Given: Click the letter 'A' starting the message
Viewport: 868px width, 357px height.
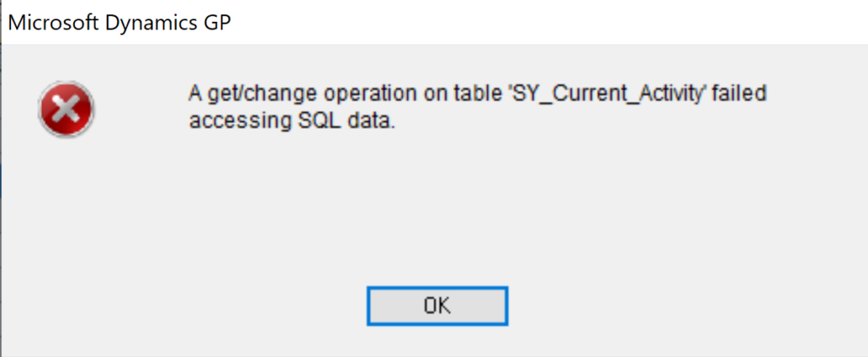Looking at the screenshot, I should tap(196, 93).
